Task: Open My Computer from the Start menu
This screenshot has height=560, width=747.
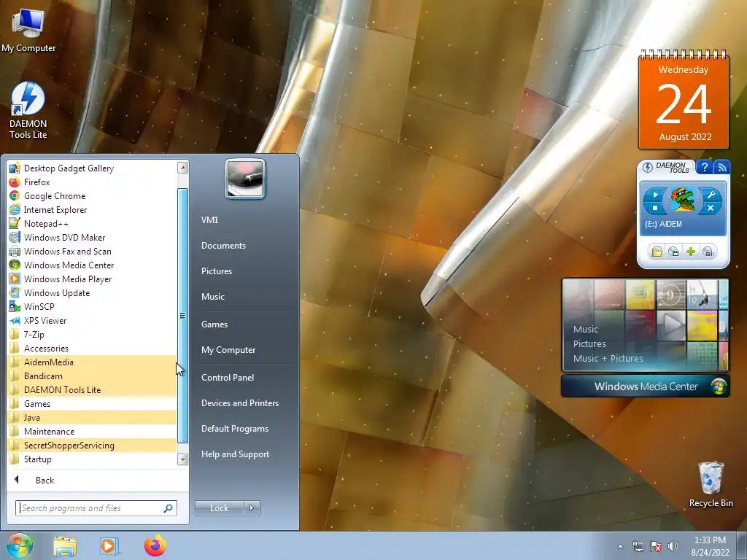Action: [228, 349]
